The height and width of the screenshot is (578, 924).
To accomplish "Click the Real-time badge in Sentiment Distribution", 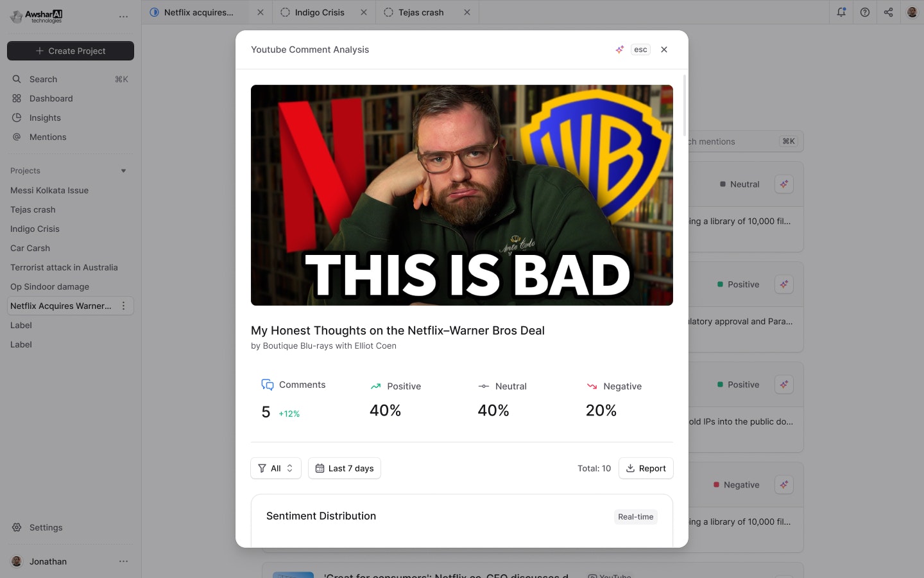I will pos(636,516).
